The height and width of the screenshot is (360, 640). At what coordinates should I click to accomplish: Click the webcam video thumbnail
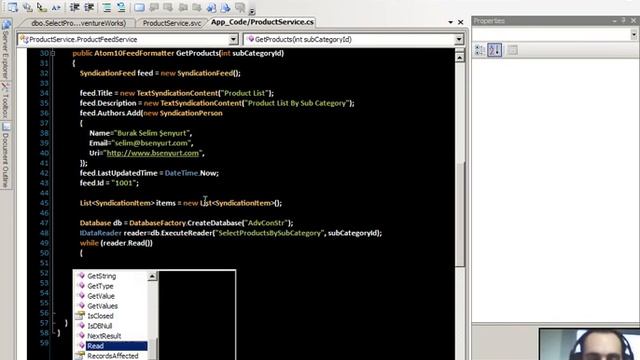[x=589, y=344]
